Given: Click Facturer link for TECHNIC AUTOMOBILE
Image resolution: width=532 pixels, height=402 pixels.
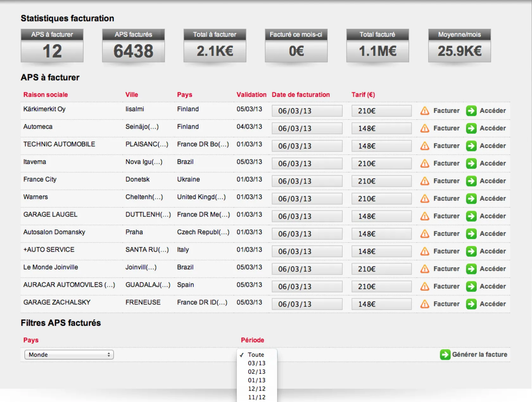Looking at the screenshot, I should coord(446,146).
